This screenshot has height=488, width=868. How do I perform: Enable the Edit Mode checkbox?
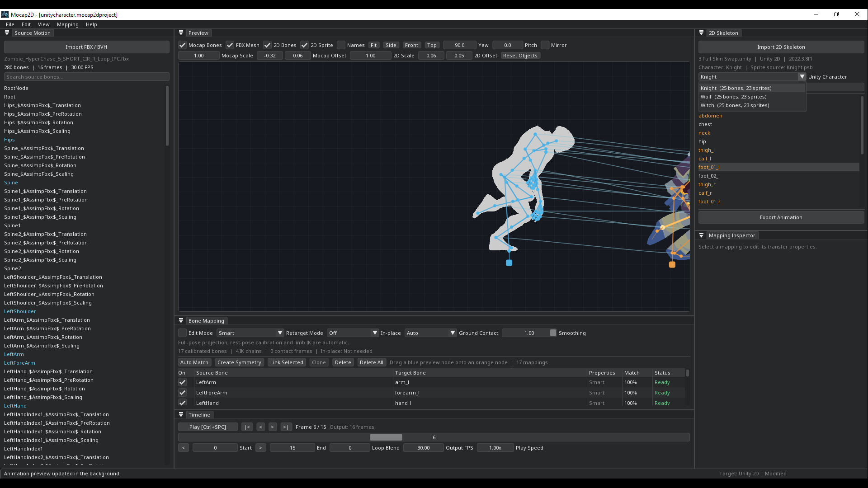pyautogui.click(x=182, y=333)
